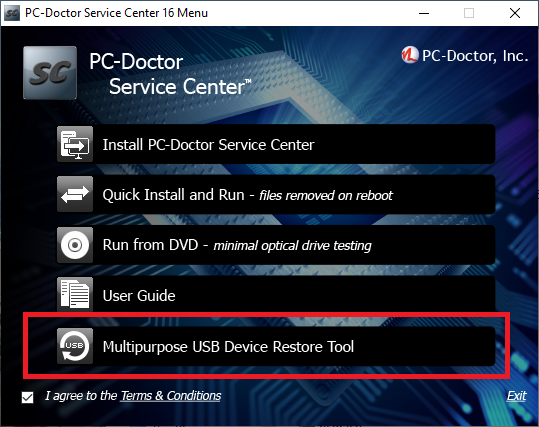Click 'files removed on reboot' text

326,195
